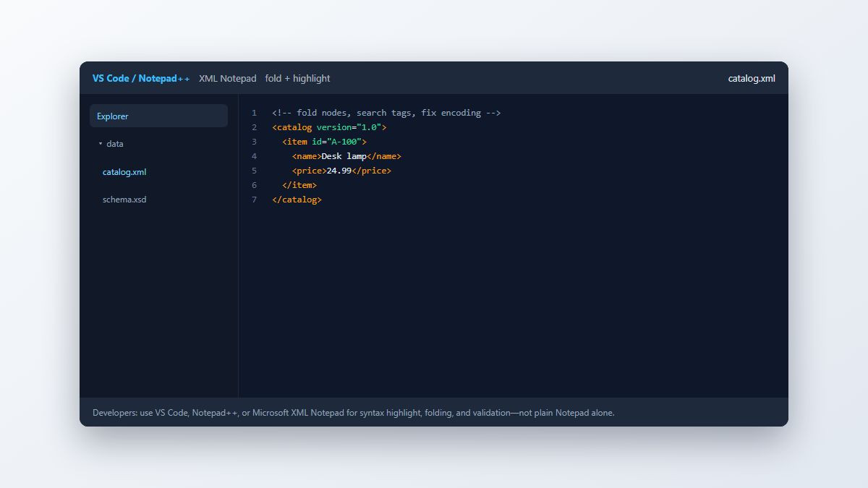The width and height of the screenshot is (868, 488).
Task: Click the fold nodes comment line
Action: click(x=386, y=113)
